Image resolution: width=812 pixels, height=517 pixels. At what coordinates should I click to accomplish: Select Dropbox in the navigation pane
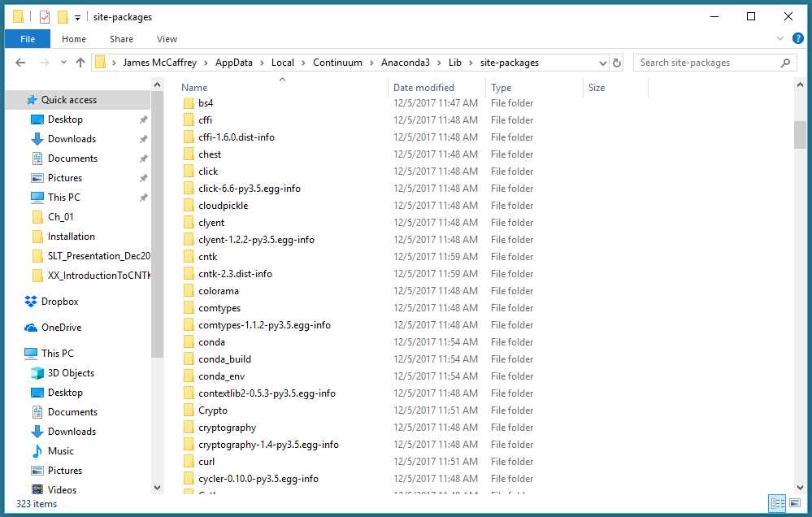[x=59, y=302]
